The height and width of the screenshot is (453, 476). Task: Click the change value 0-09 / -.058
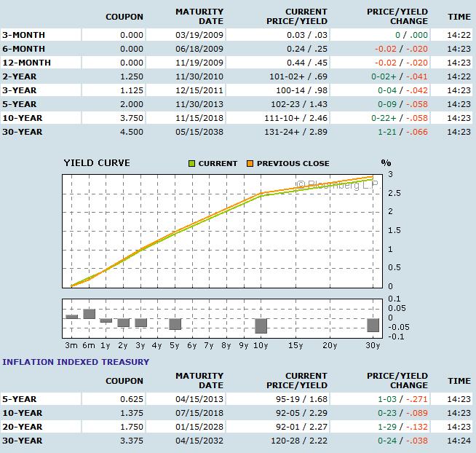[x=402, y=104]
